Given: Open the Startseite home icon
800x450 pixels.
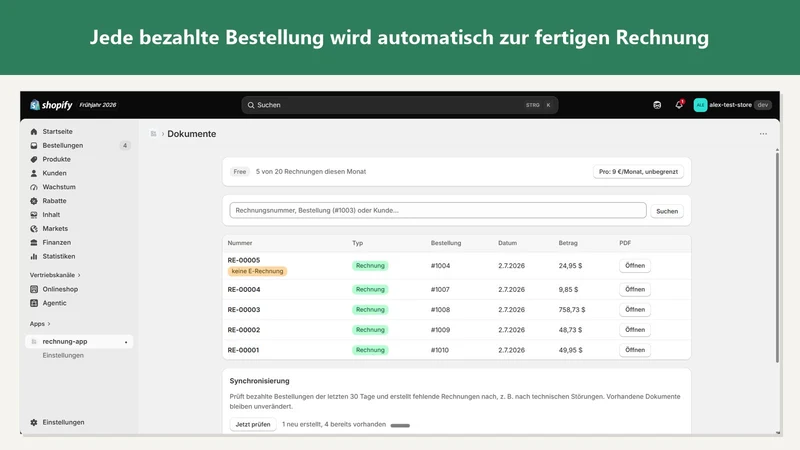Looking at the screenshot, I should tap(34, 132).
